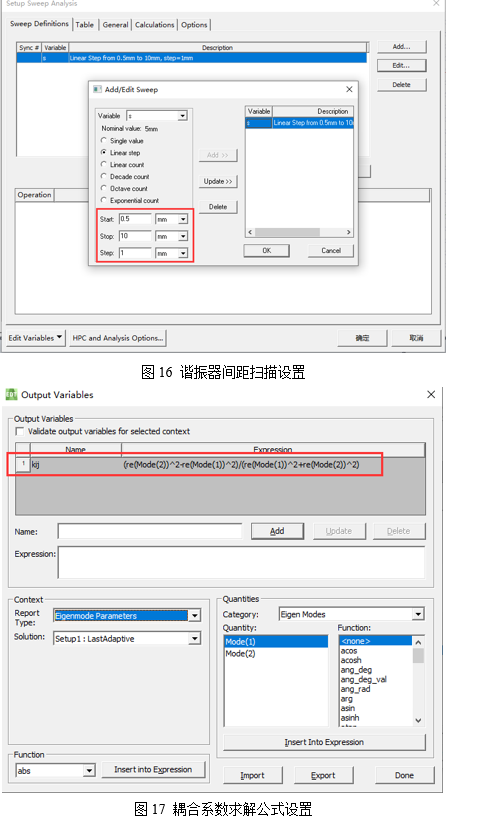The width and height of the screenshot is (503, 820).
Task: Select the Single value radio button
Action: click(x=104, y=141)
